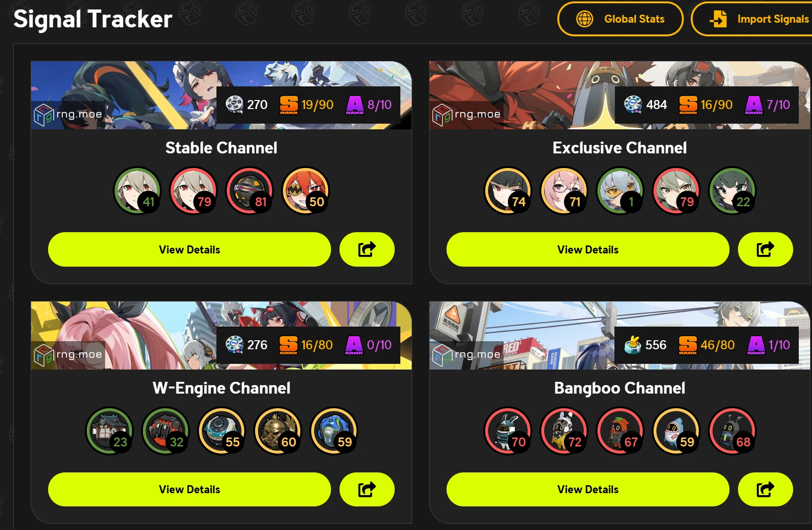The image size is (812, 530).
Task: Select Exclusive Channel avatar with pity 74
Action: [508, 191]
